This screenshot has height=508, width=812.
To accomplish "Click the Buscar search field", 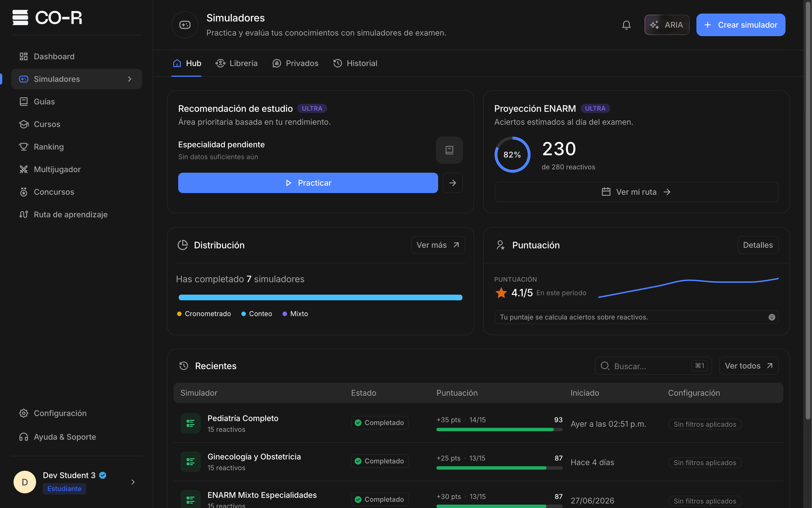I will coord(653,366).
